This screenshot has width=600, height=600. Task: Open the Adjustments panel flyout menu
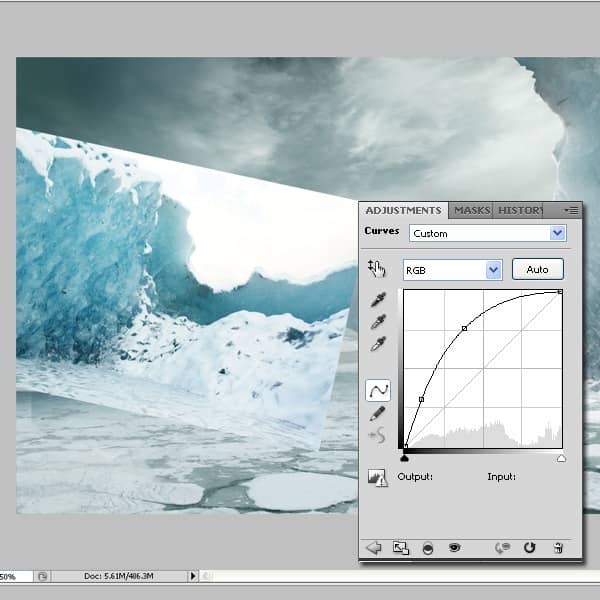point(571,210)
